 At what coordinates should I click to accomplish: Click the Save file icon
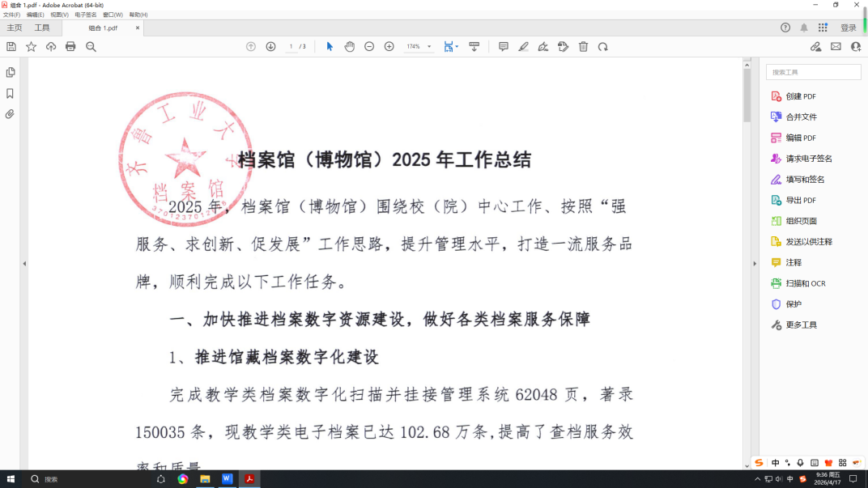click(11, 47)
